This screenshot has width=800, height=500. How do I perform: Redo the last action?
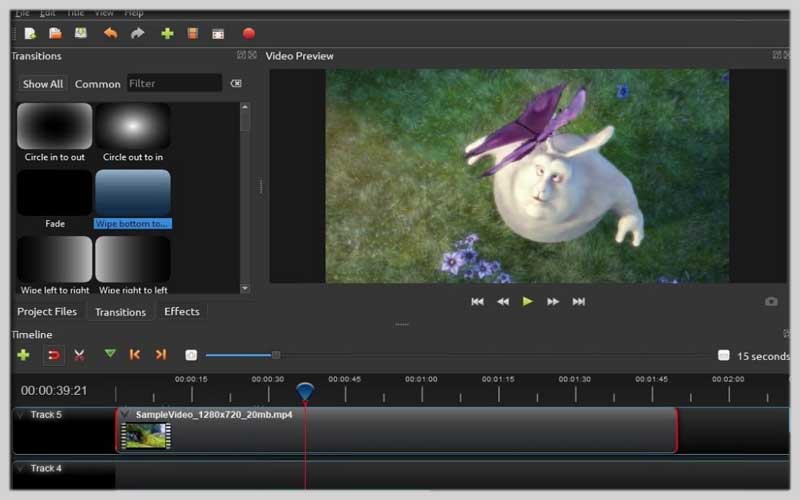pyautogui.click(x=137, y=34)
